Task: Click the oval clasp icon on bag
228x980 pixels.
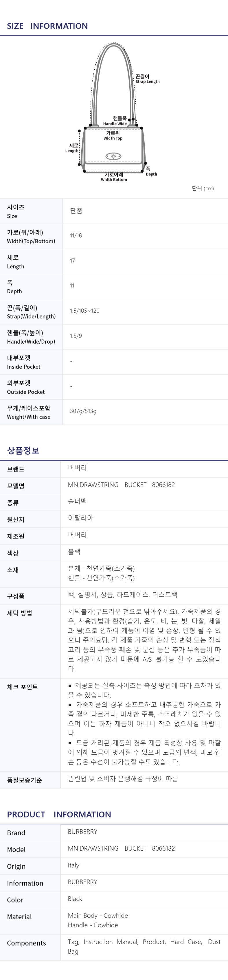Action: [x=113, y=156]
